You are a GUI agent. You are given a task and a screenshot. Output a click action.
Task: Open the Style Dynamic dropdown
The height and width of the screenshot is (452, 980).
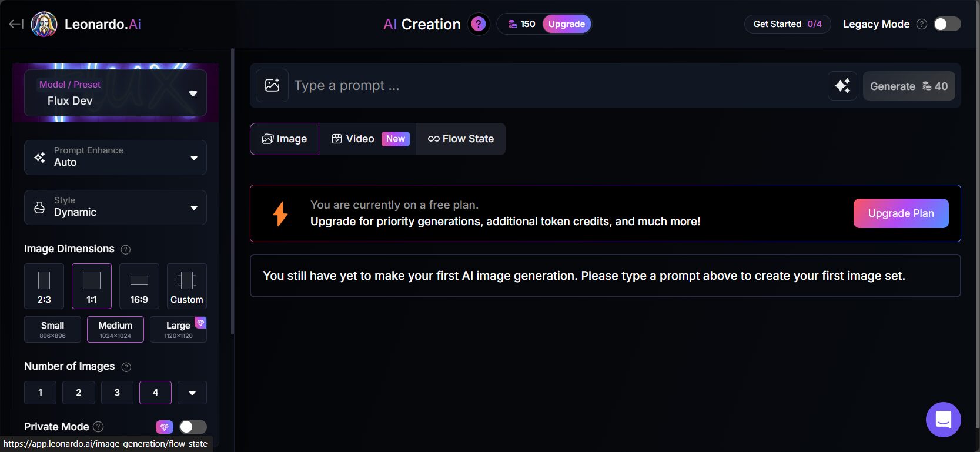115,207
